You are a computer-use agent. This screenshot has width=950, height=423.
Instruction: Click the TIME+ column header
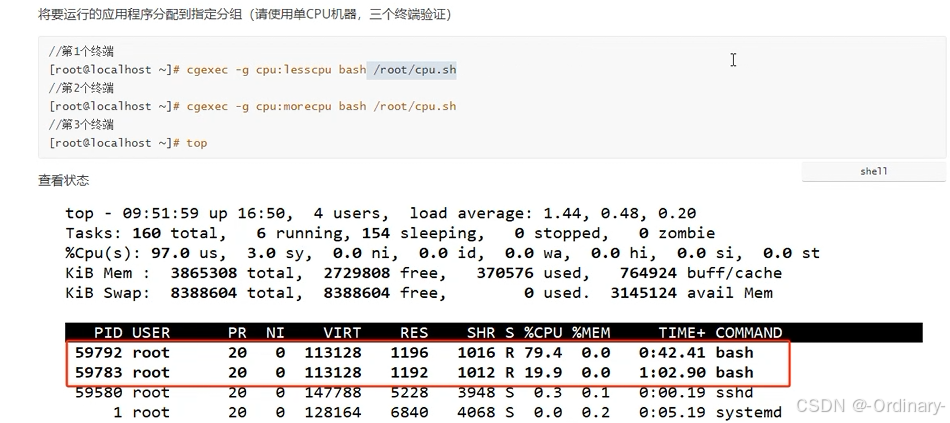click(682, 333)
